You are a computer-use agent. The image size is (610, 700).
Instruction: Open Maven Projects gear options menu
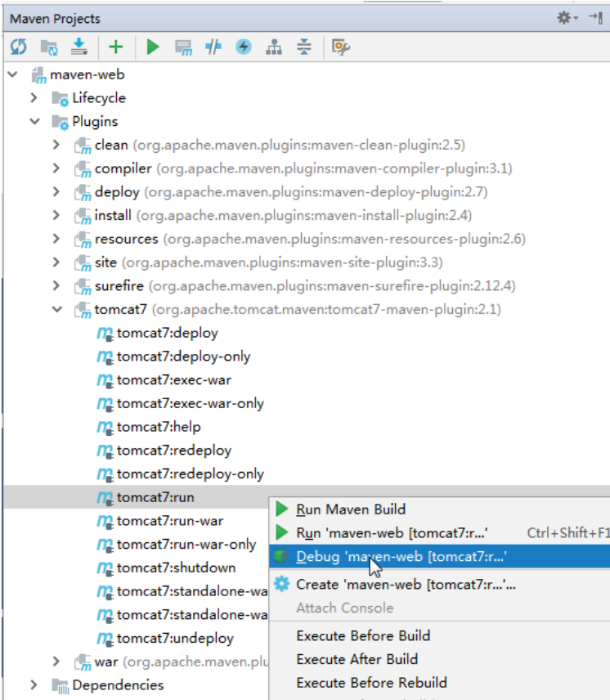(x=567, y=18)
